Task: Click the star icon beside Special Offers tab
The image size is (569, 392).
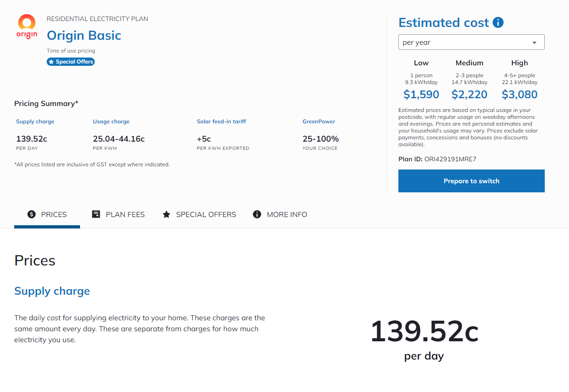Action: click(x=166, y=214)
